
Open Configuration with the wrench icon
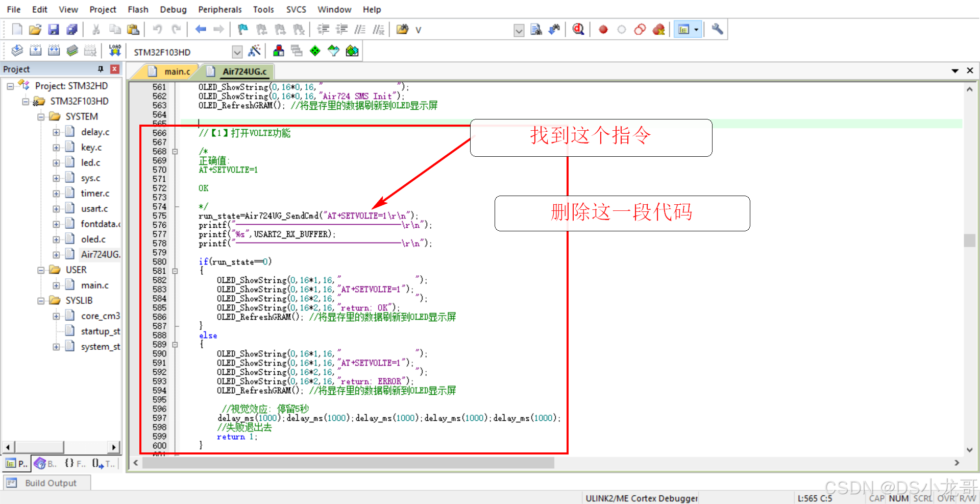(x=717, y=30)
